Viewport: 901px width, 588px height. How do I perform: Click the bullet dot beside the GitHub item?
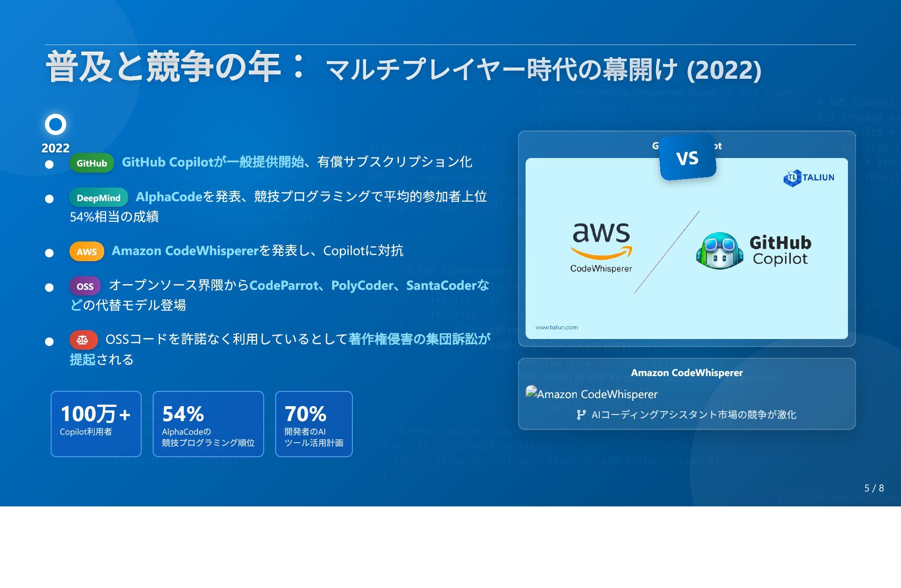tap(49, 165)
